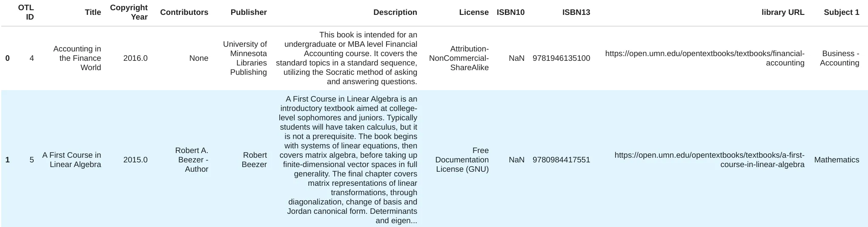
Task: Click the Subject 1 column header
Action: tap(841, 12)
